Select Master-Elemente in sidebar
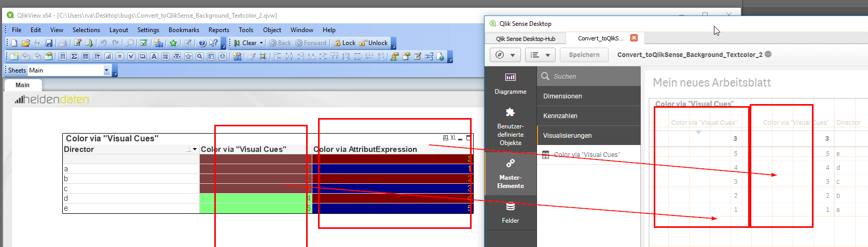Screen dimensions: 868x247 [x=511, y=174]
